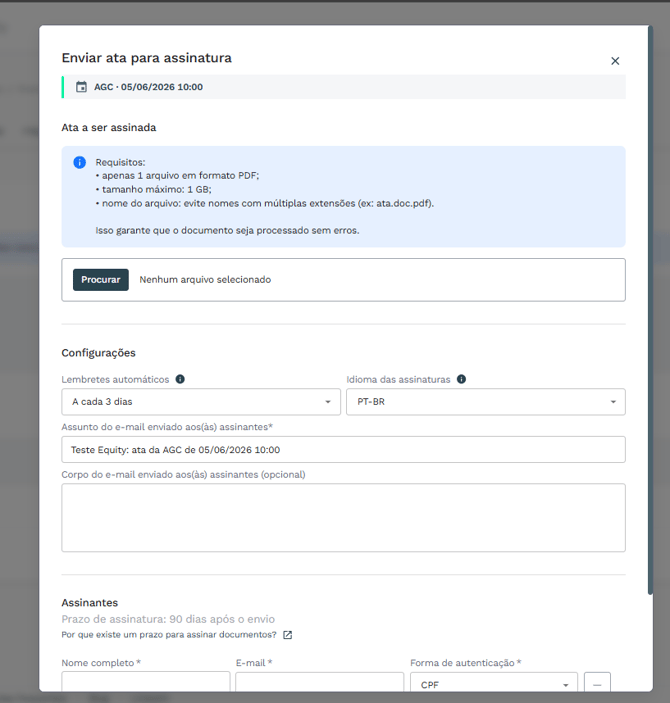
Task: Click the dialog's vertical scrollbar
Action: tap(650, 310)
